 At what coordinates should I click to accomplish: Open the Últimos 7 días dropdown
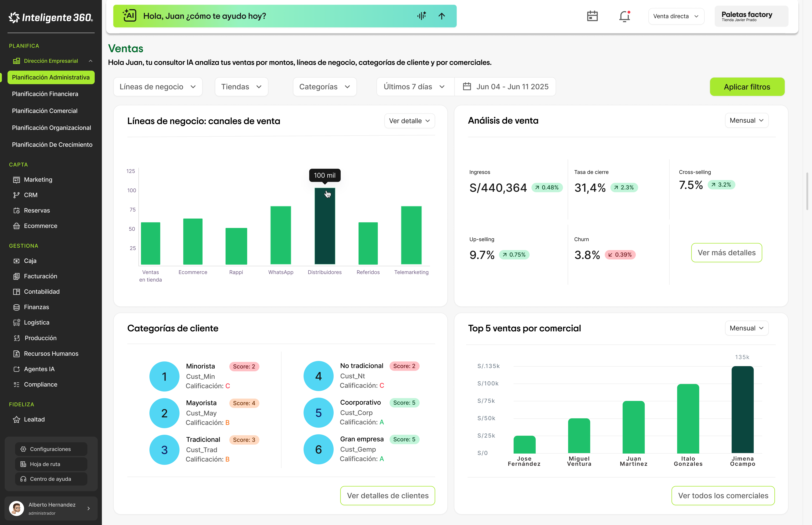point(414,87)
